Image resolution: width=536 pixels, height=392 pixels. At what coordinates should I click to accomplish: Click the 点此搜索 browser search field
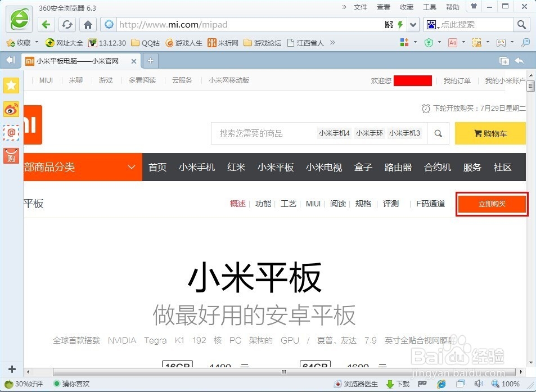pyautogui.click(x=476, y=25)
